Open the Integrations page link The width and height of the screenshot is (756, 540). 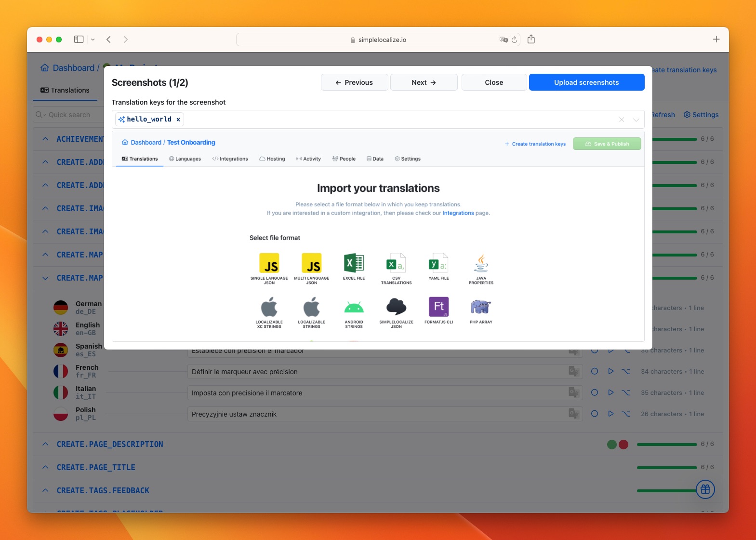pyautogui.click(x=458, y=213)
